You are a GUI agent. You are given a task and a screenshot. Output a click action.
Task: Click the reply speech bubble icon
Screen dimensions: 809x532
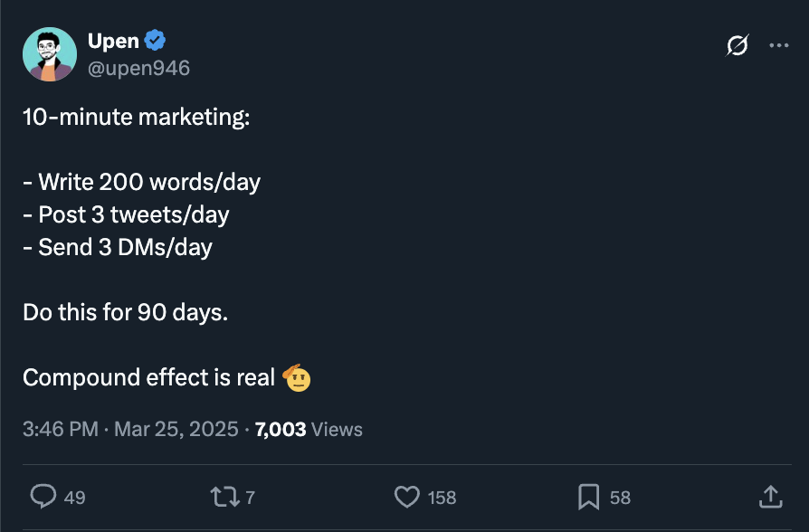43,497
